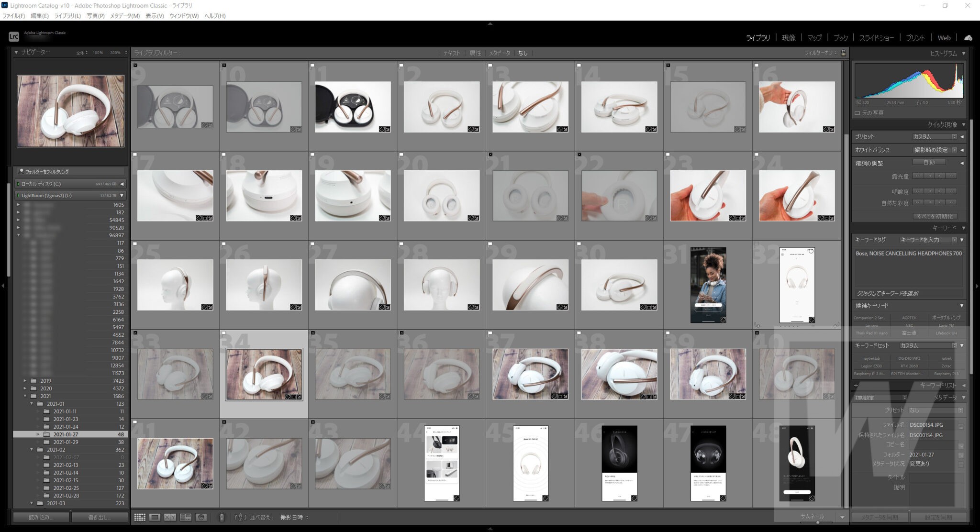
Task: Select the Survey view icon
Action: (x=186, y=517)
